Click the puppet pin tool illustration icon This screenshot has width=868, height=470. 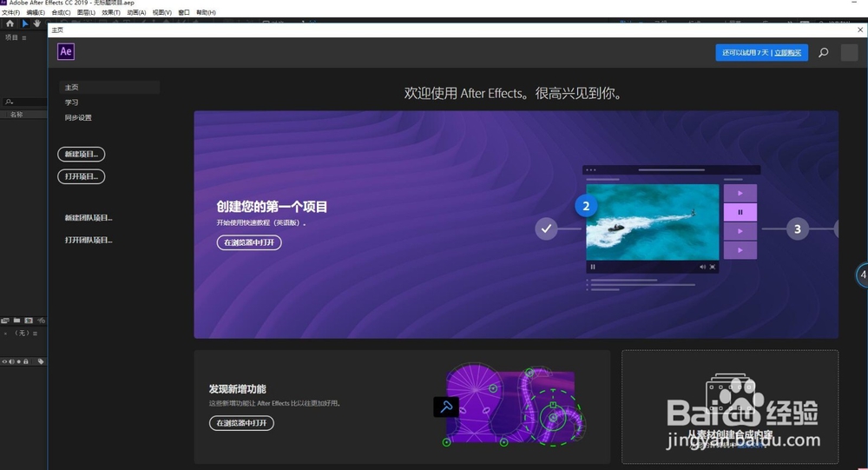point(446,407)
